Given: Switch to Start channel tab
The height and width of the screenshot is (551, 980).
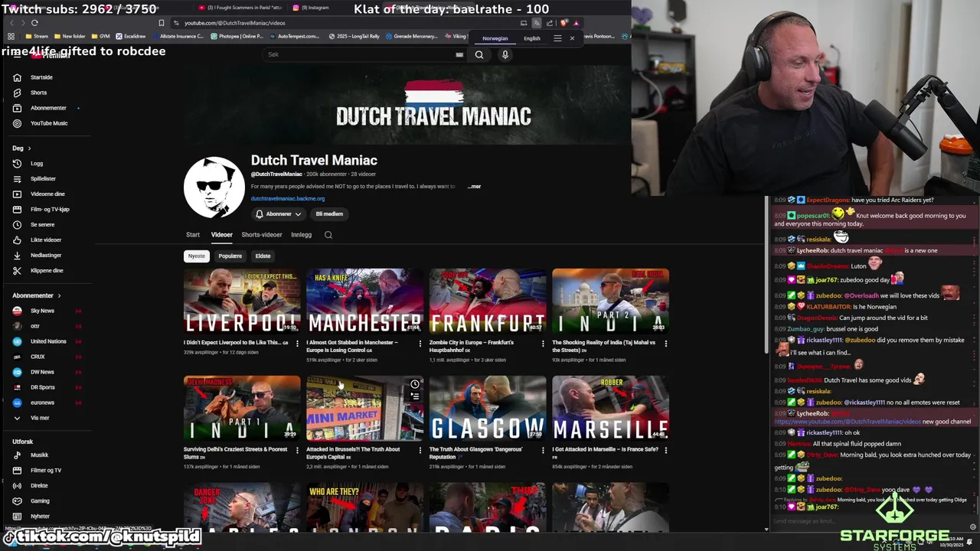Looking at the screenshot, I should pyautogui.click(x=193, y=235).
